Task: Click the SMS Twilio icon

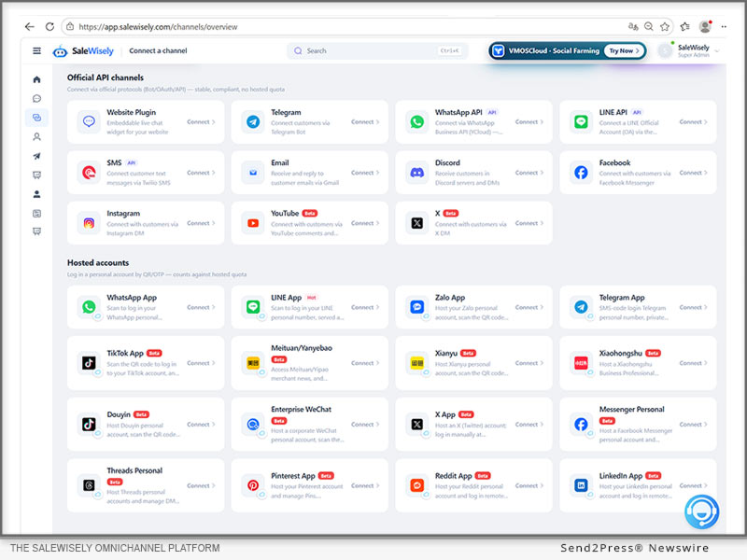Action: coord(89,173)
